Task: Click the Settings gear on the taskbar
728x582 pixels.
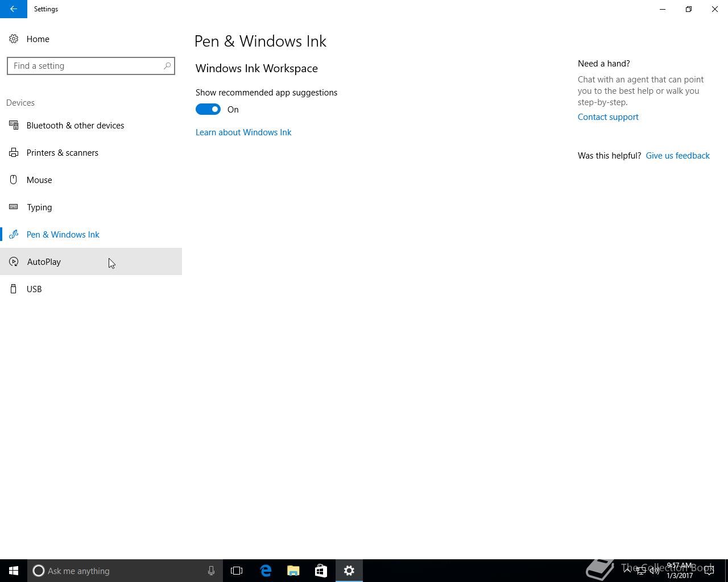Action: [349, 571]
